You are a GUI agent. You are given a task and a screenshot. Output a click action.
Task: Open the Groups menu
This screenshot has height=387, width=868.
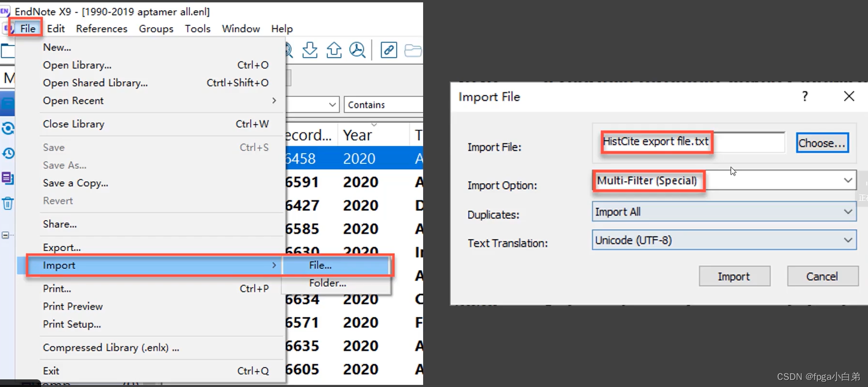click(x=156, y=28)
